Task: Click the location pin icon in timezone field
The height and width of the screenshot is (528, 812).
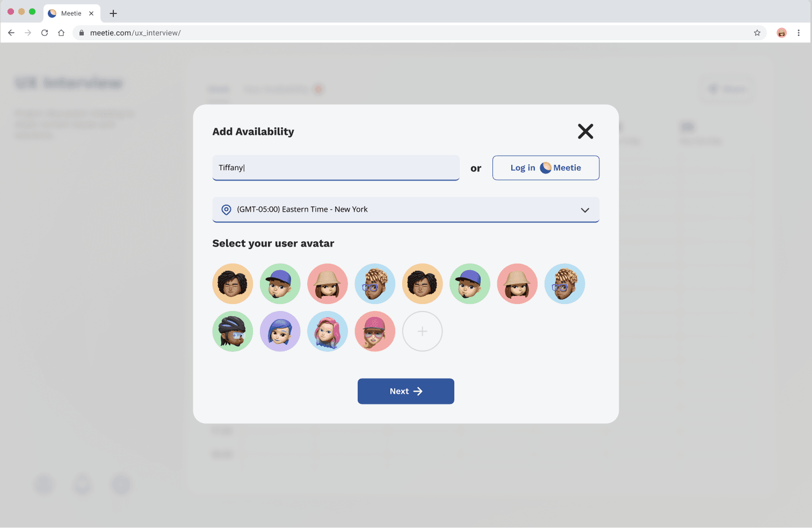Action: (x=227, y=209)
